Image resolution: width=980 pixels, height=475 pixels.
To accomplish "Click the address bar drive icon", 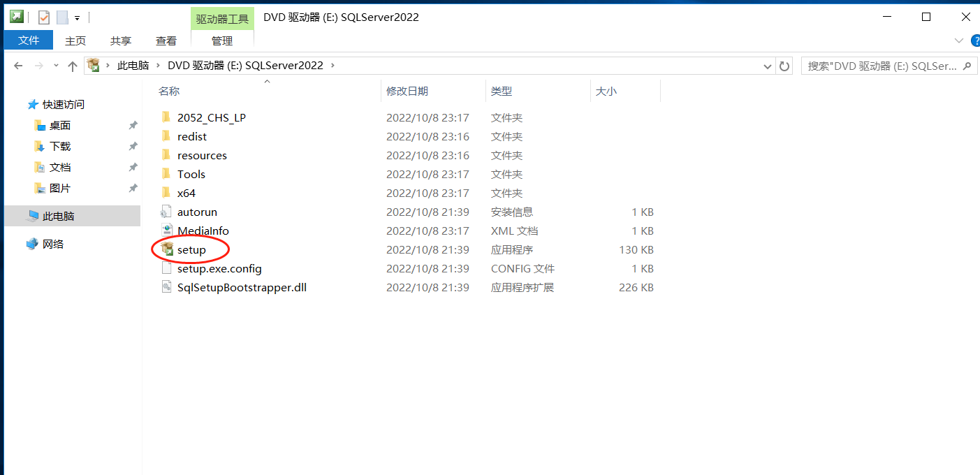I will coord(93,66).
